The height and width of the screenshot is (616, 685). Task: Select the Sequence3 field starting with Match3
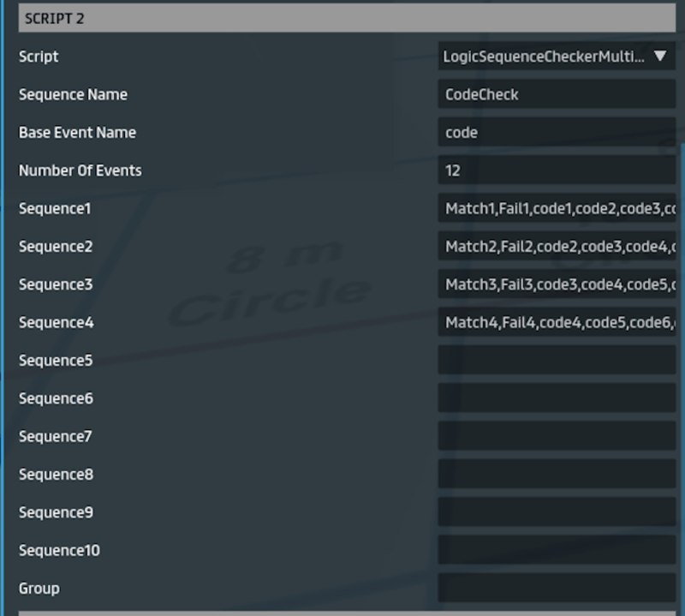click(557, 284)
